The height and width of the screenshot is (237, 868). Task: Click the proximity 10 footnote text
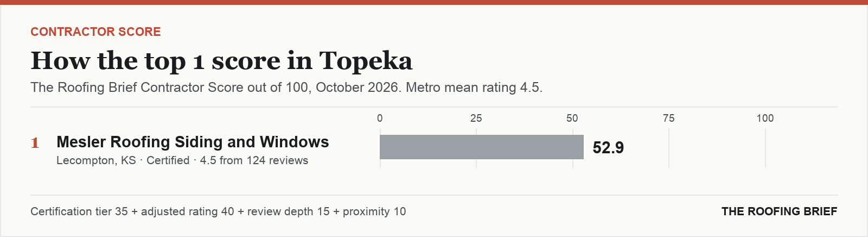[374, 211]
